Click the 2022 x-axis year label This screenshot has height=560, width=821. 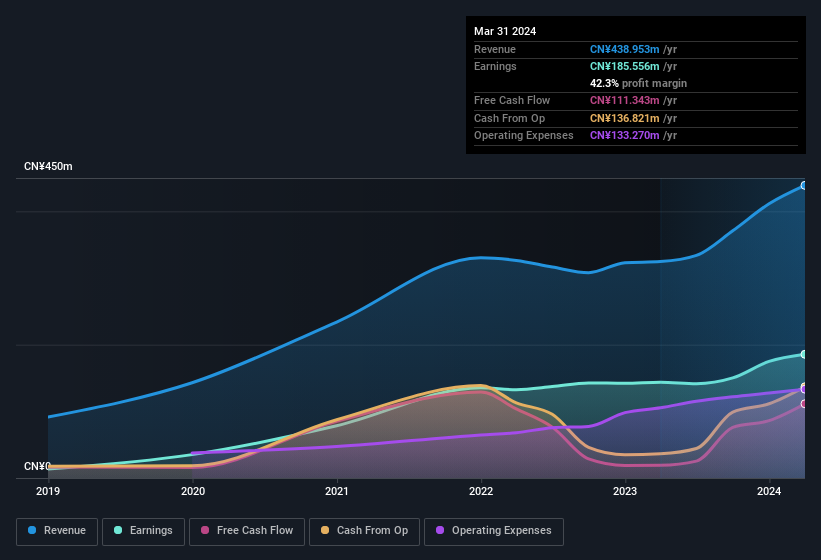(481, 491)
